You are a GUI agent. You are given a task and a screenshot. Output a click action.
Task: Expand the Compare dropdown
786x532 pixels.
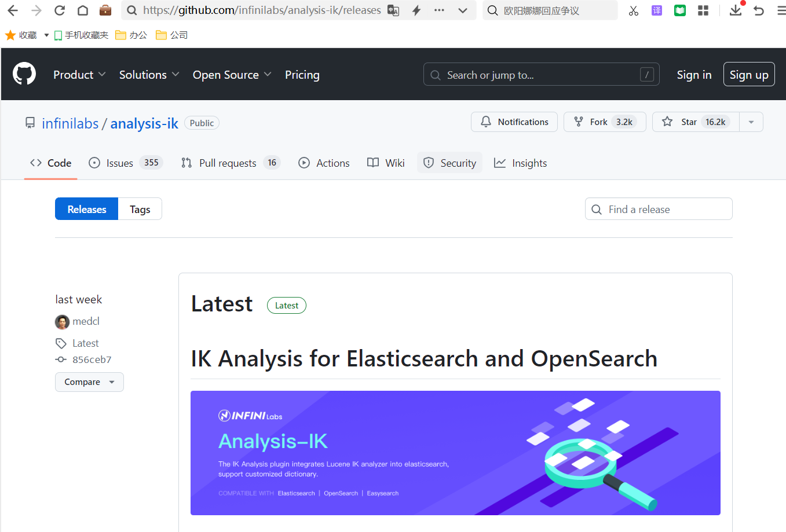[89, 382]
